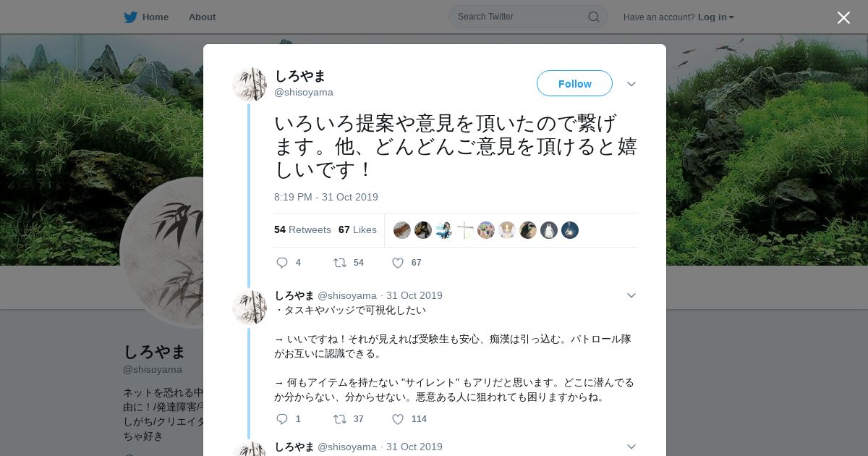Reply to the main tweet
Image resolution: width=868 pixels, height=456 pixels.
(282, 263)
